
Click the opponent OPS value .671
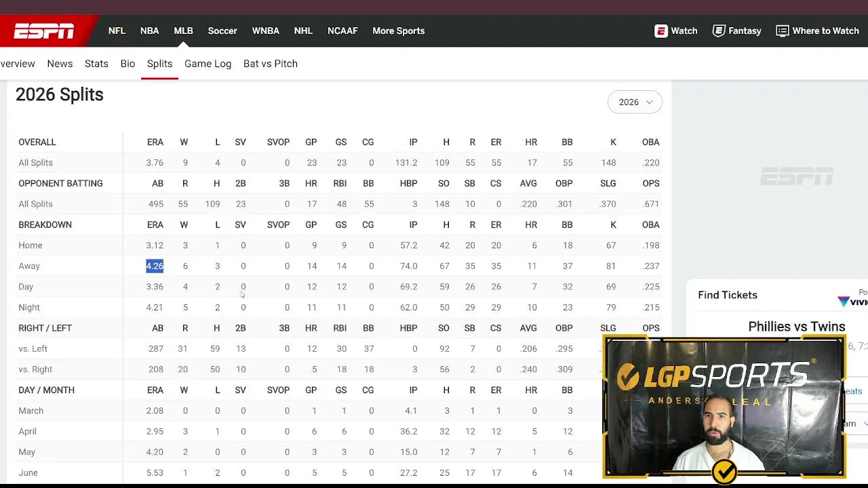pos(651,204)
